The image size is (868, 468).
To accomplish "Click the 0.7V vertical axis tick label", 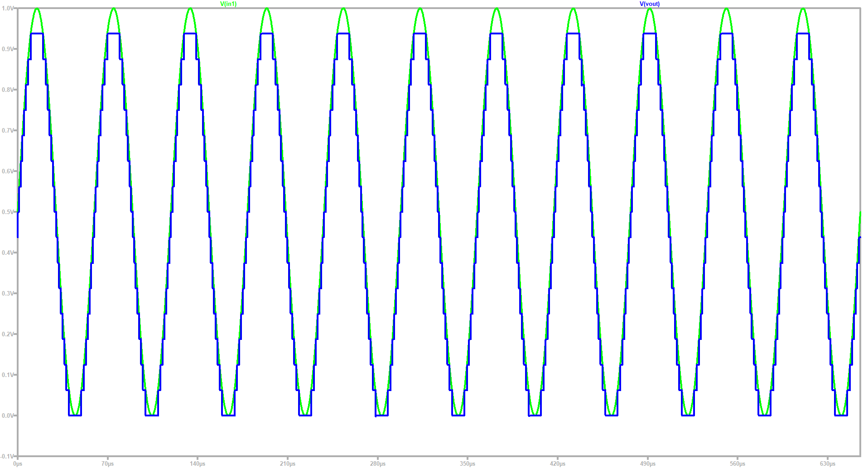I will (7, 130).
